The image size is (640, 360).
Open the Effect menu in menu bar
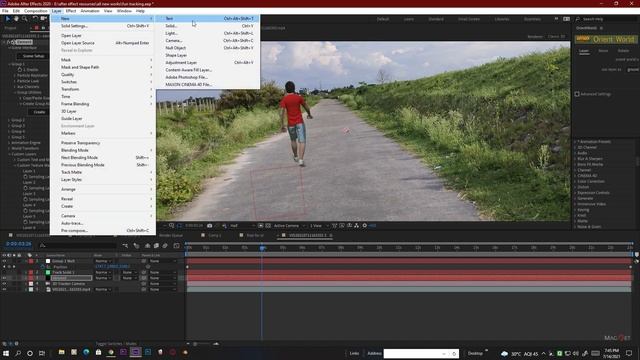[x=71, y=11]
